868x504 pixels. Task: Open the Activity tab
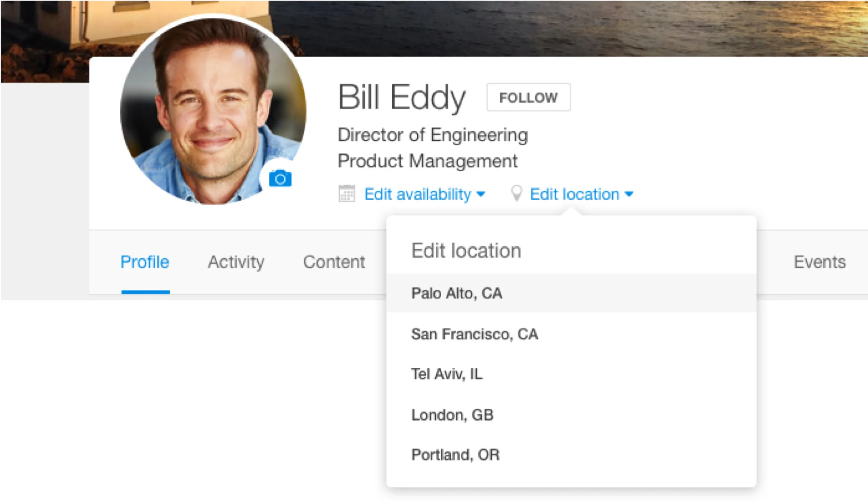pos(236,262)
